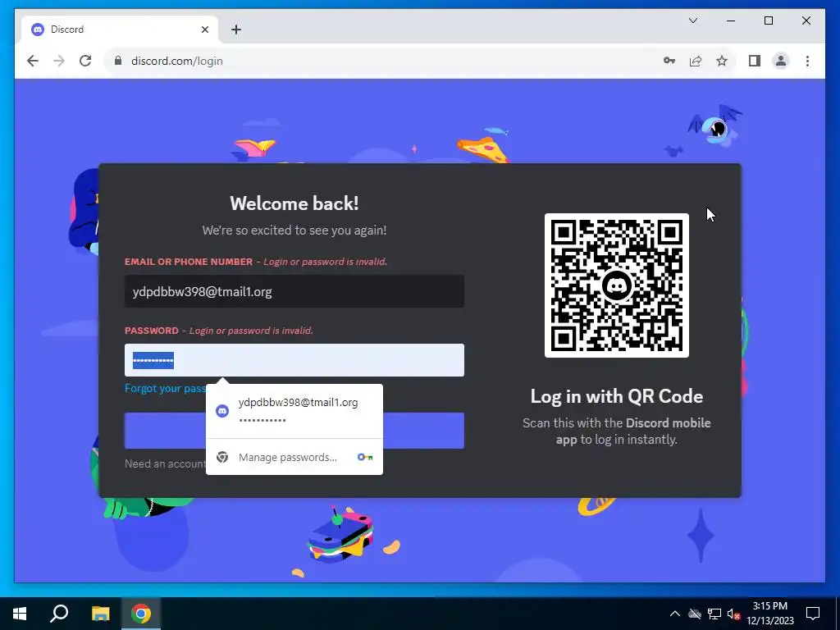Open the Chrome three-dot menu
Screen dimensions: 840x630
[x=807, y=61]
